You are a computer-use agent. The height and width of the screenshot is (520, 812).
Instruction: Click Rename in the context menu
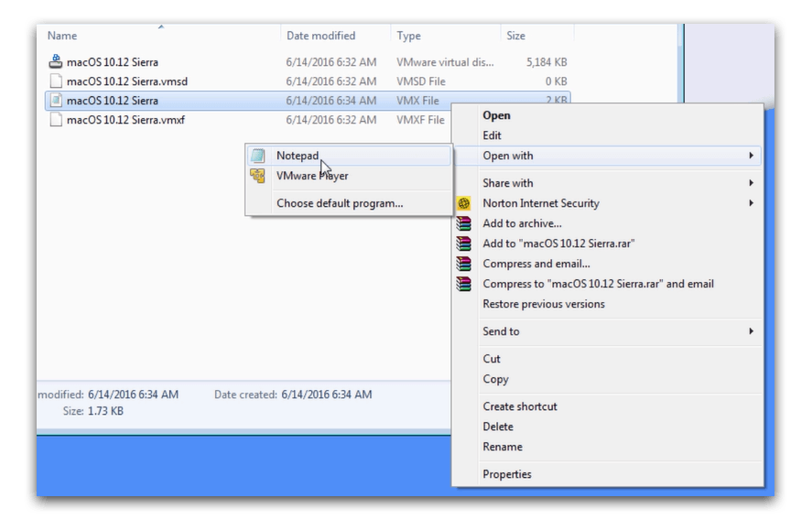click(607, 447)
